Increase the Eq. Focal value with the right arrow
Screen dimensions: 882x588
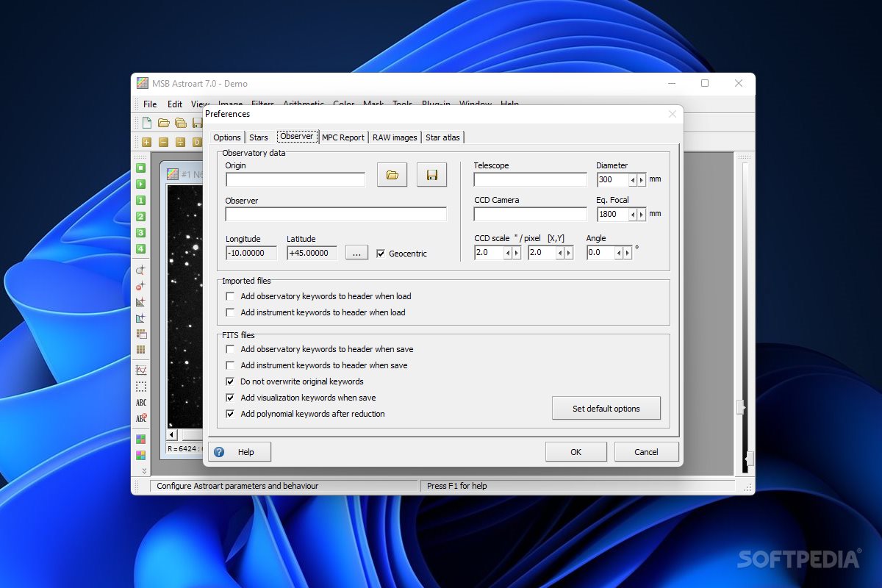(642, 214)
